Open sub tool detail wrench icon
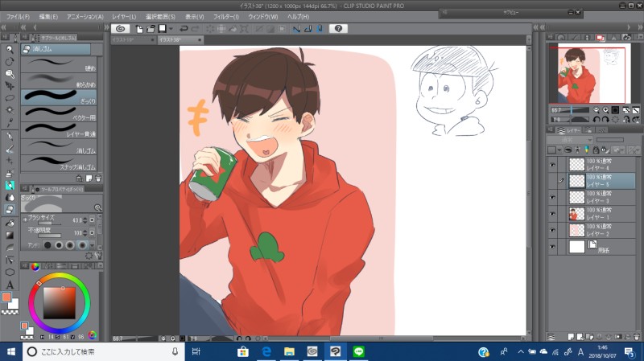The image size is (644, 361). pos(98,256)
